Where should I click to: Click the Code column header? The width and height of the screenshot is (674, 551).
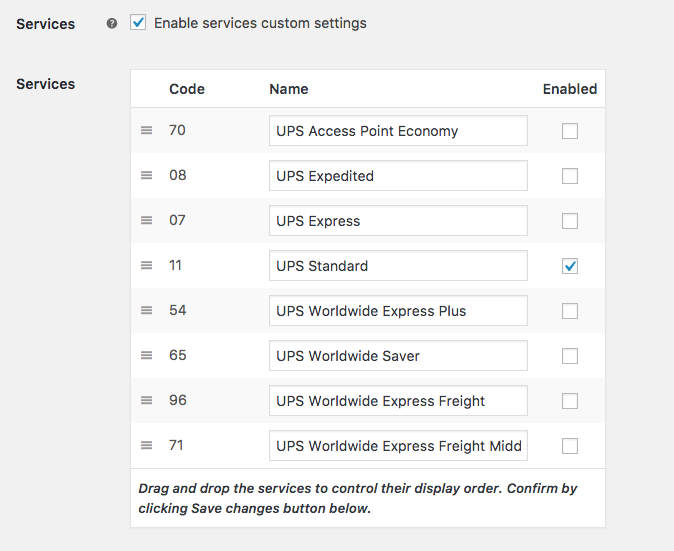[187, 89]
